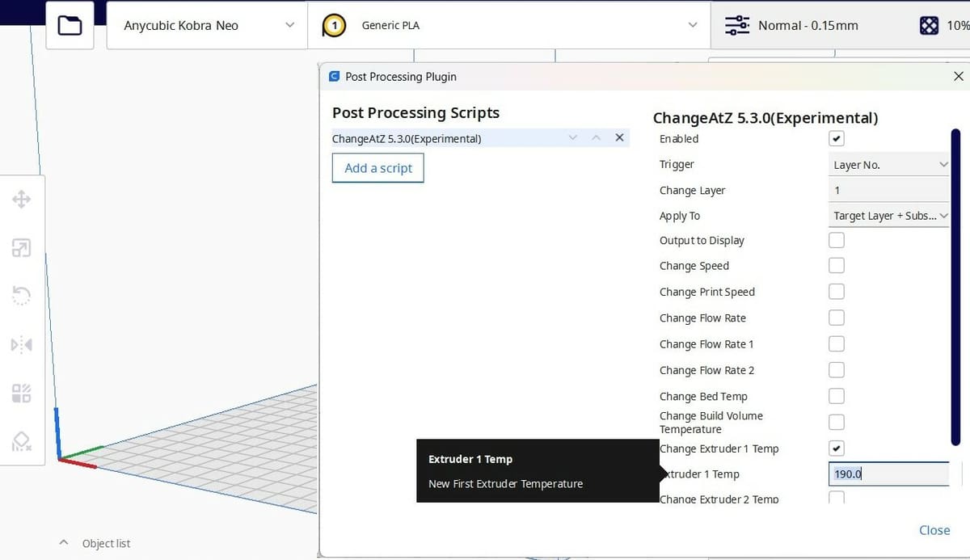Click the extruder 1 material icon

(x=334, y=26)
